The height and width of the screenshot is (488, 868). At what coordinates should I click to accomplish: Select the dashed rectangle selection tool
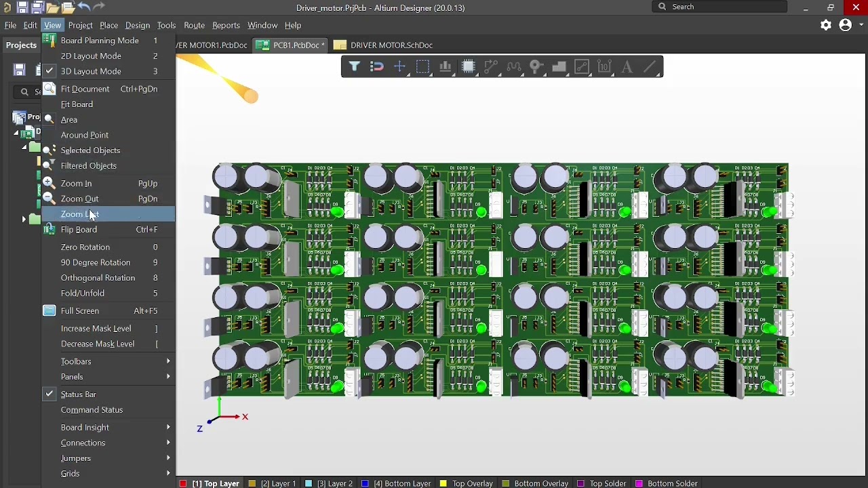[422, 66]
